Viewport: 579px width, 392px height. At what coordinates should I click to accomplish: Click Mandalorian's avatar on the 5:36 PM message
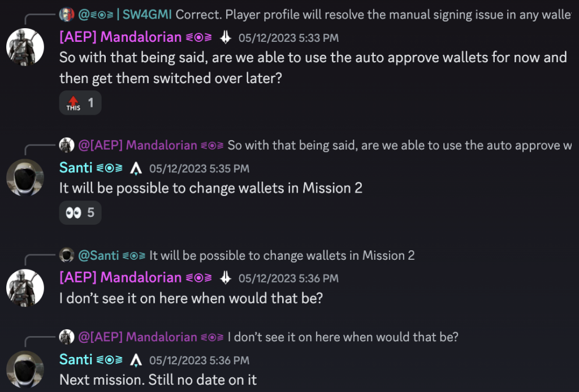25,287
